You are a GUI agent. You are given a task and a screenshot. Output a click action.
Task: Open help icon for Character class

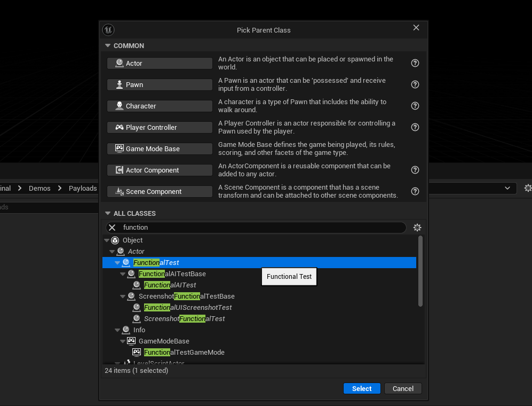click(415, 106)
